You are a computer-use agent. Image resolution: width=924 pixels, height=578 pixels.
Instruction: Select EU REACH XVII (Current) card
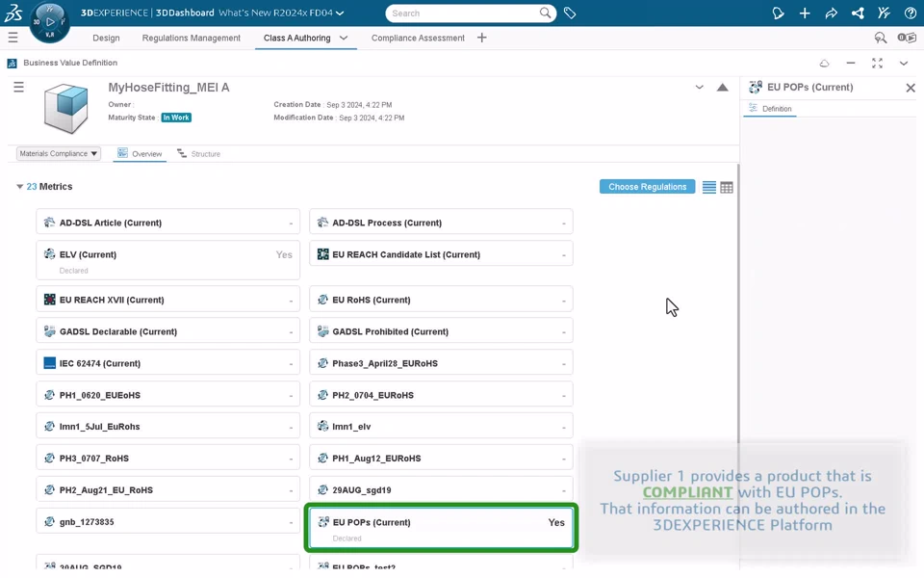[167, 300]
